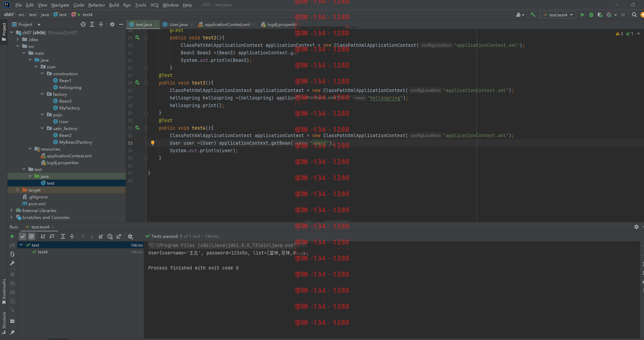Fold the test2 method at line 19
Viewport: 644px width, 340px height.
(x=146, y=38)
